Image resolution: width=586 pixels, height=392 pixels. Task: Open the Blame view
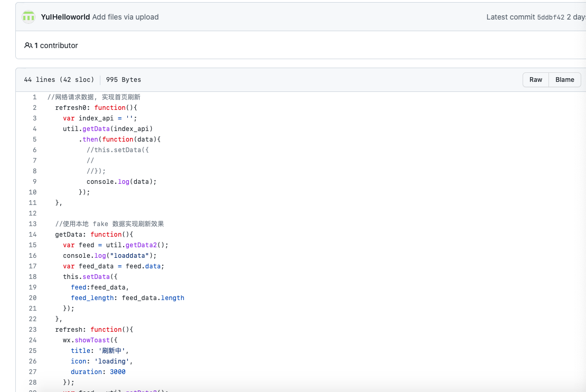pos(564,80)
